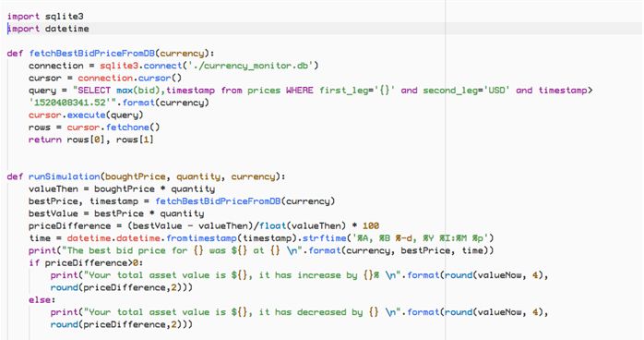
Task: Click the runSimulation function name
Action: pyautogui.click(x=64, y=176)
